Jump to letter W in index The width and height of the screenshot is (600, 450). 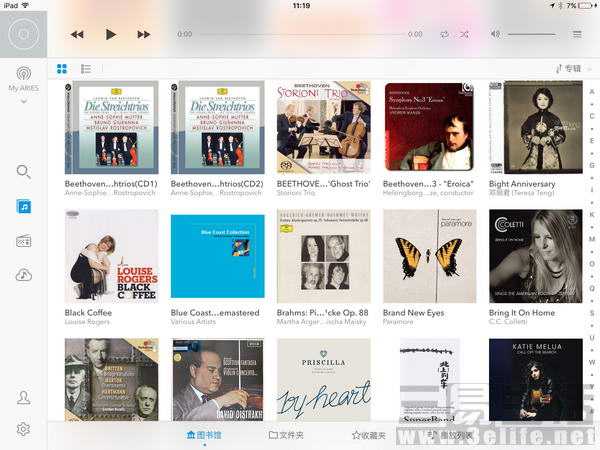[x=592, y=362]
